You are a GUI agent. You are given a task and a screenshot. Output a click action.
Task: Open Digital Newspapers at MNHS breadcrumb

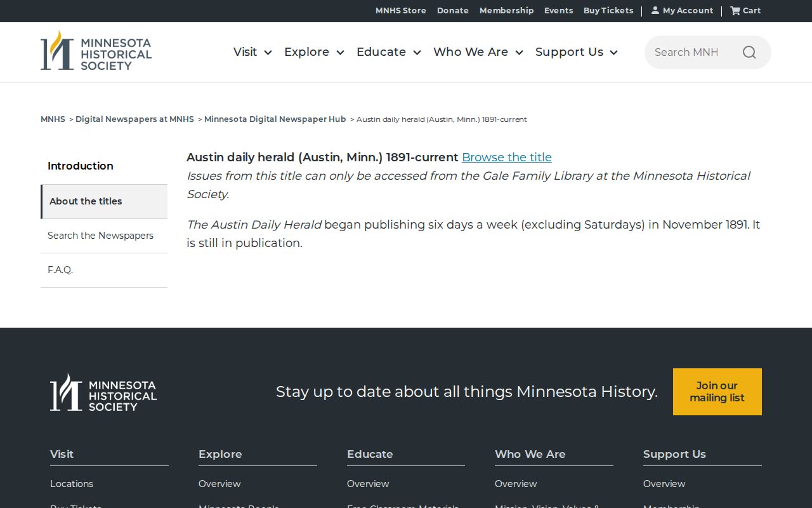(x=134, y=119)
